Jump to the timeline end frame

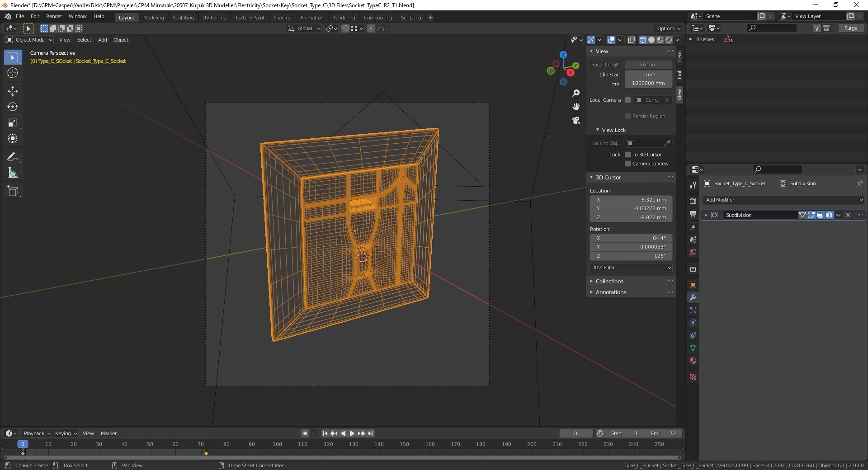[370, 433]
